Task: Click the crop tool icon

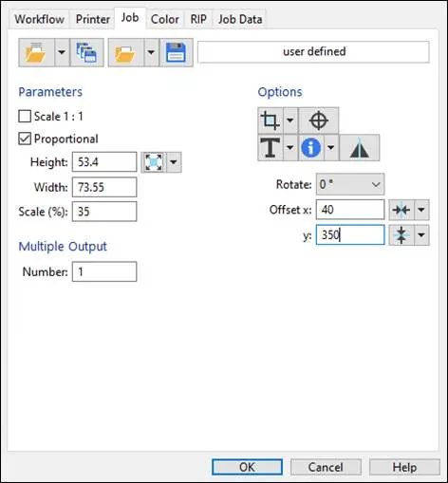Action: [x=271, y=121]
